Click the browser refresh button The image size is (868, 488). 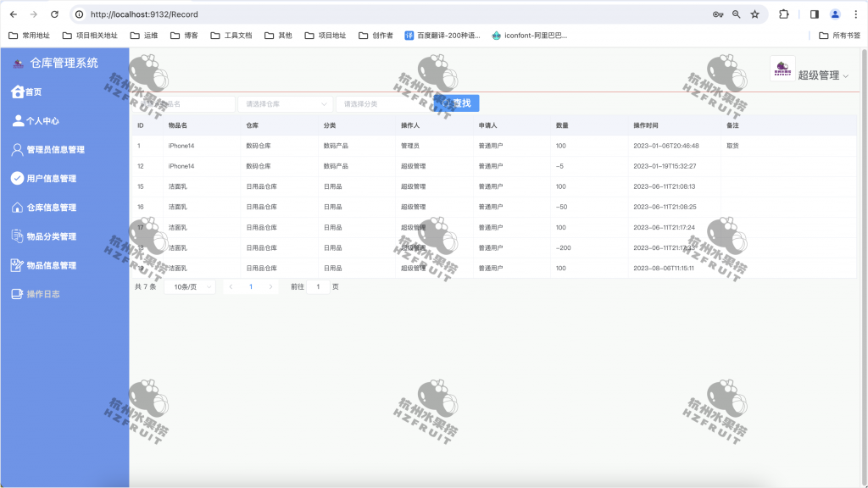coord(55,14)
